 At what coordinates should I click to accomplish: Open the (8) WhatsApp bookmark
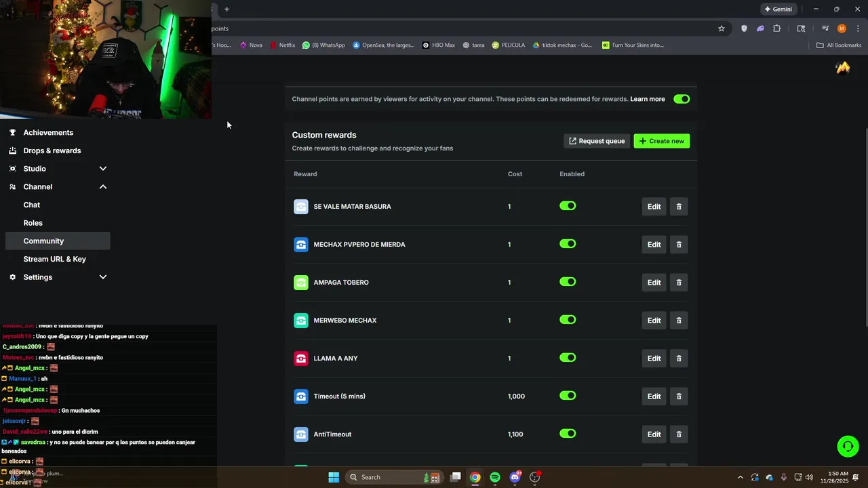click(324, 45)
